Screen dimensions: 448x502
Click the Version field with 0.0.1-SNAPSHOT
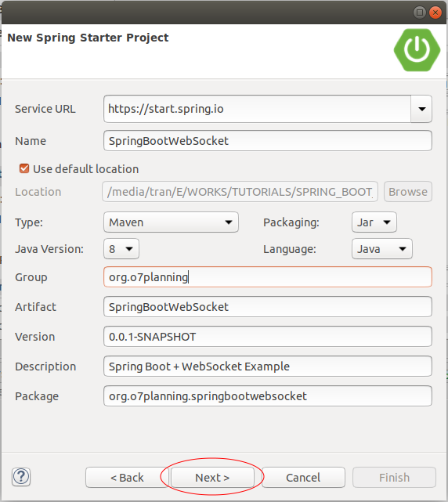pyautogui.click(x=268, y=337)
